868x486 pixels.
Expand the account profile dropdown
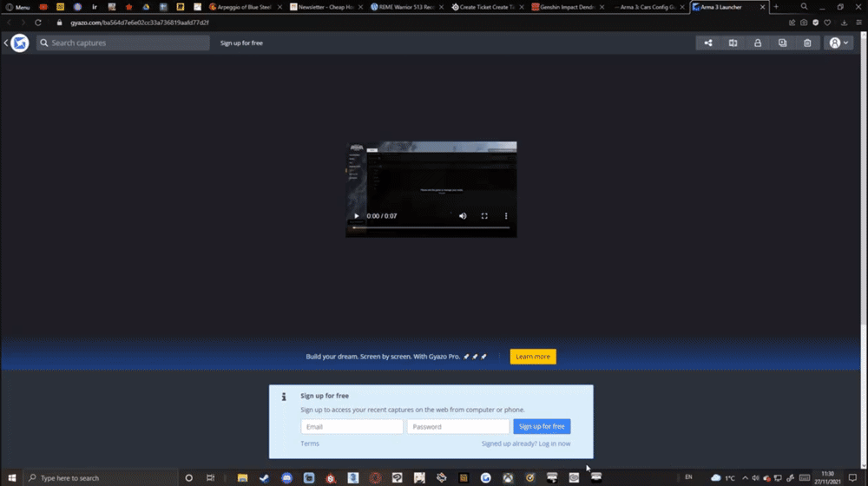tap(838, 43)
